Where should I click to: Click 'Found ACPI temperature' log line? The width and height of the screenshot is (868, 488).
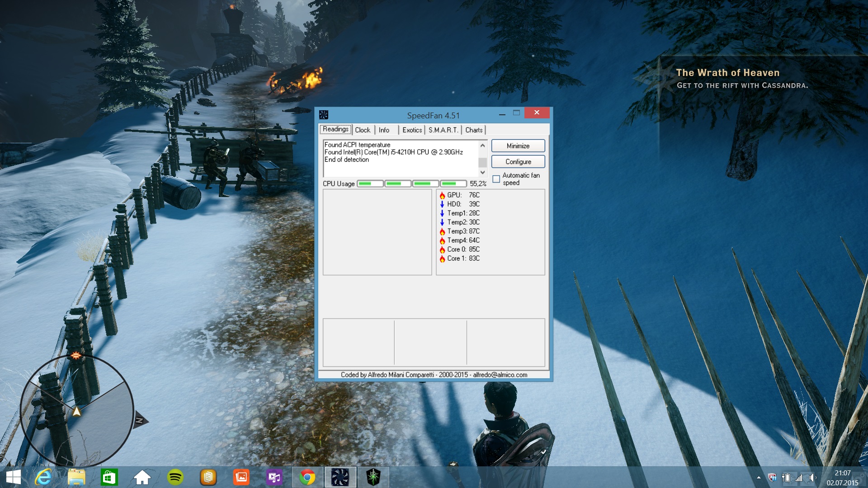coord(357,145)
